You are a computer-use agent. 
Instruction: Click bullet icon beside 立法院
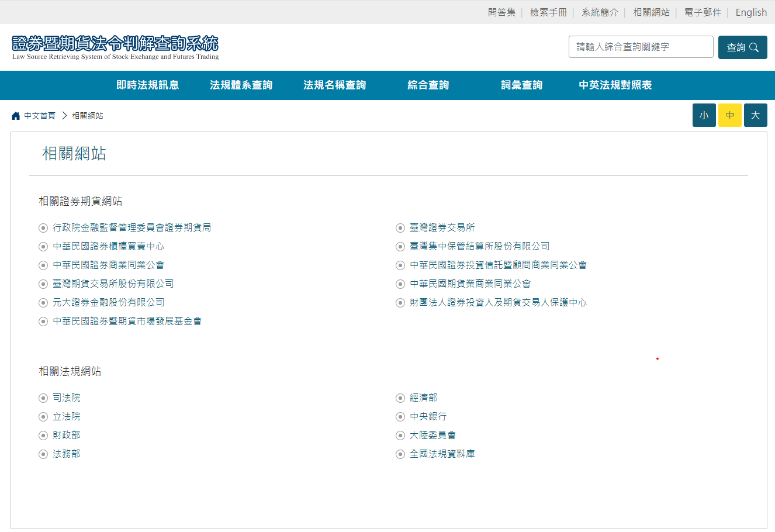[43, 417]
